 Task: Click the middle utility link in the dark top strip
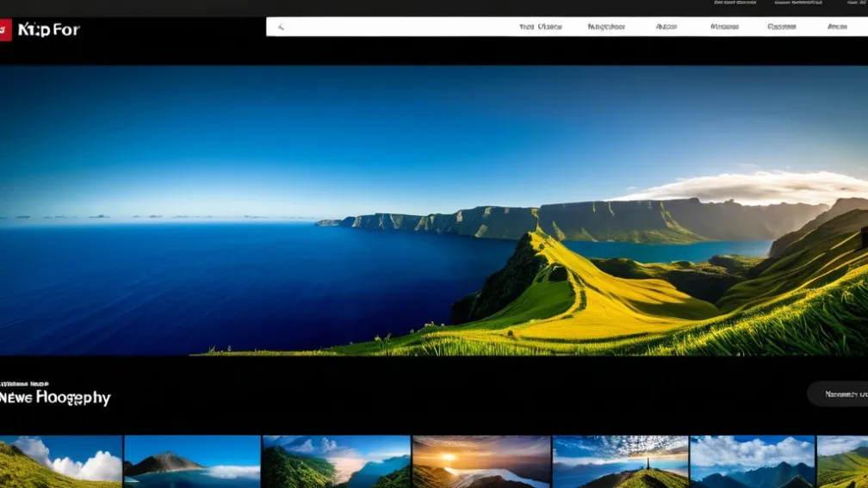pyautogui.click(x=793, y=3)
